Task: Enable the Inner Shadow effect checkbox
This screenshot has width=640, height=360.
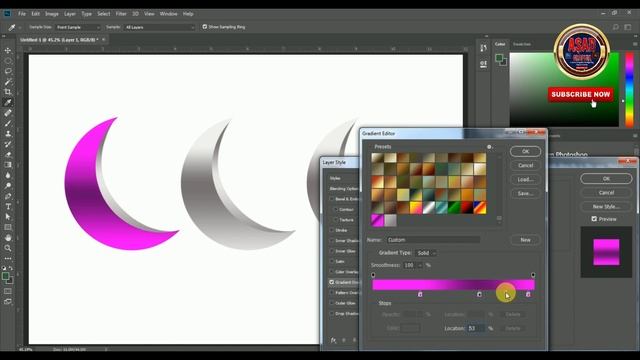Action: [331, 240]
